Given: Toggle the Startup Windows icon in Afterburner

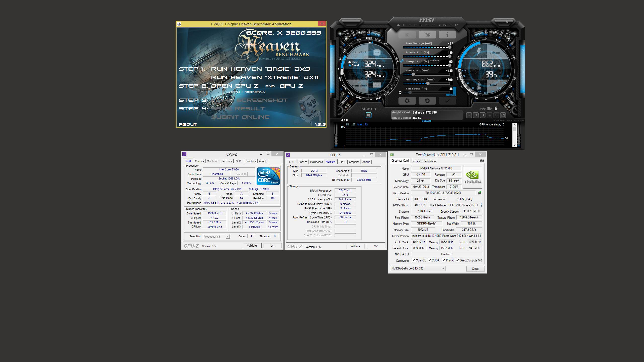Looking at the screenshot, I should click(x=369, y=115).
